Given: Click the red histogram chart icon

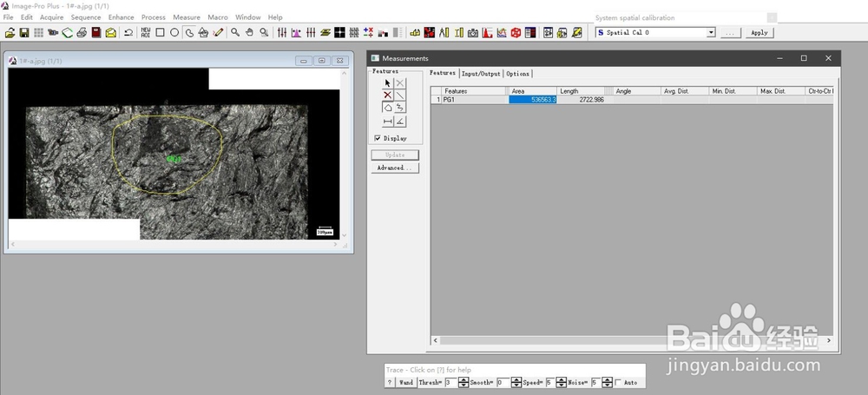Looking at the screenshot, I should click(487, 33).
